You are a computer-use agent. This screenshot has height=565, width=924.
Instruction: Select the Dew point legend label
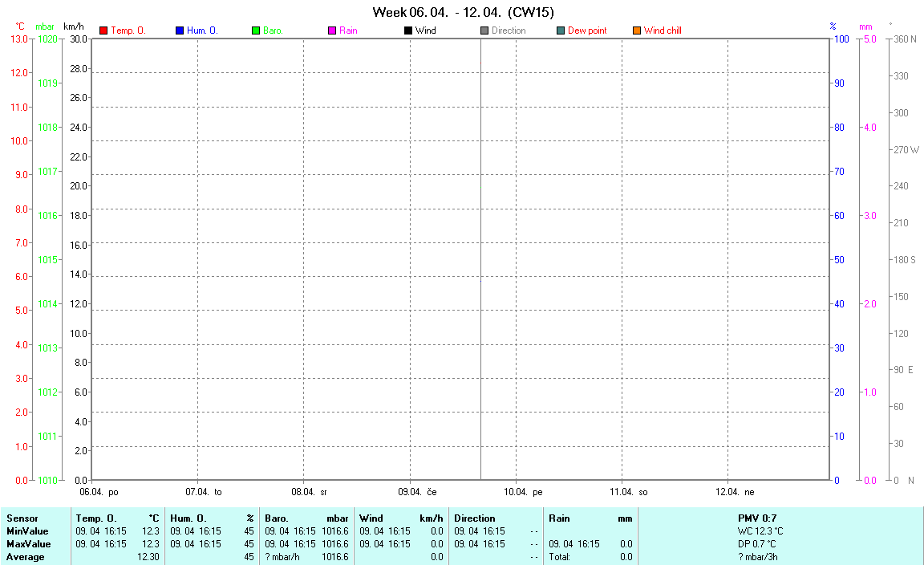(x=587, y=30)
